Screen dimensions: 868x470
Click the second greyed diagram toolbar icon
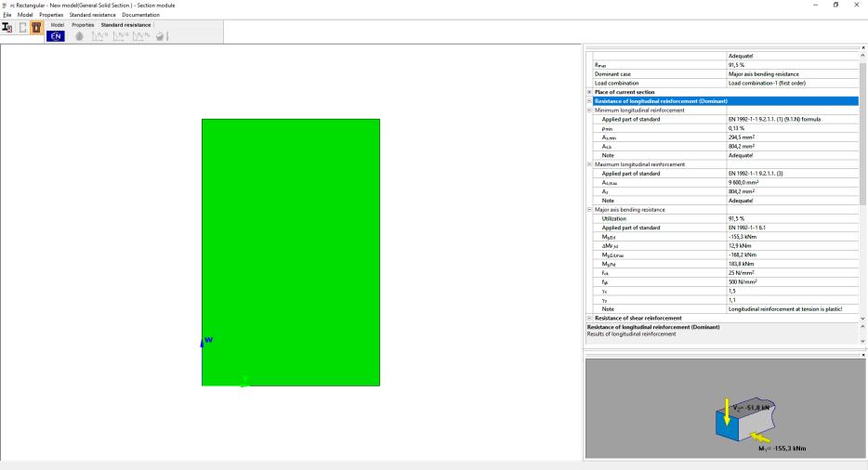120,36
